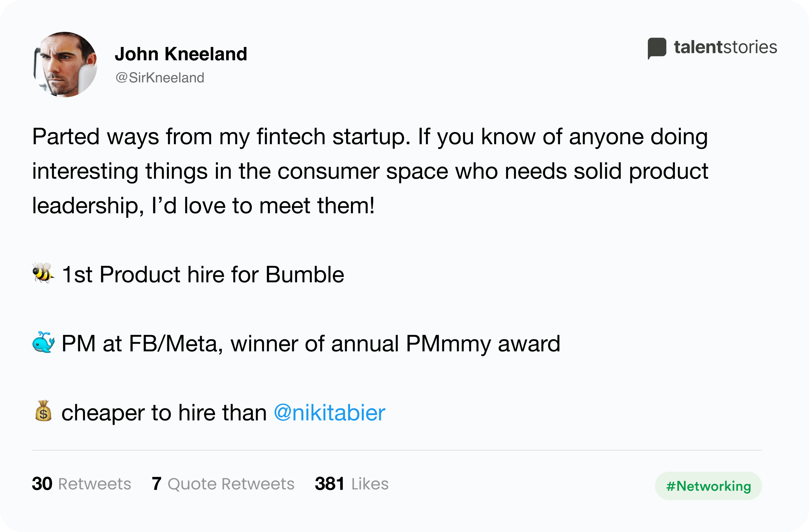809x532 pixels.
Task: Open the @nikitabier mention link
Action: [329, 413]
